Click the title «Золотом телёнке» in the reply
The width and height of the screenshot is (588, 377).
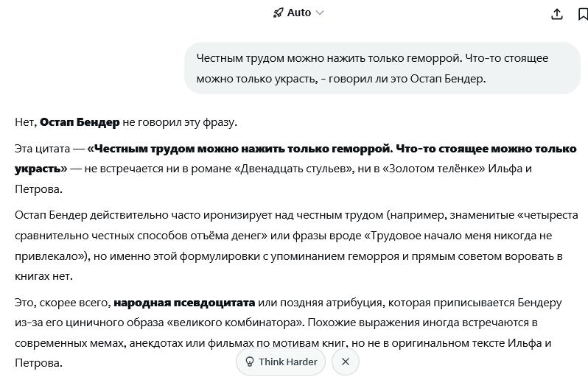pos(433,169)
